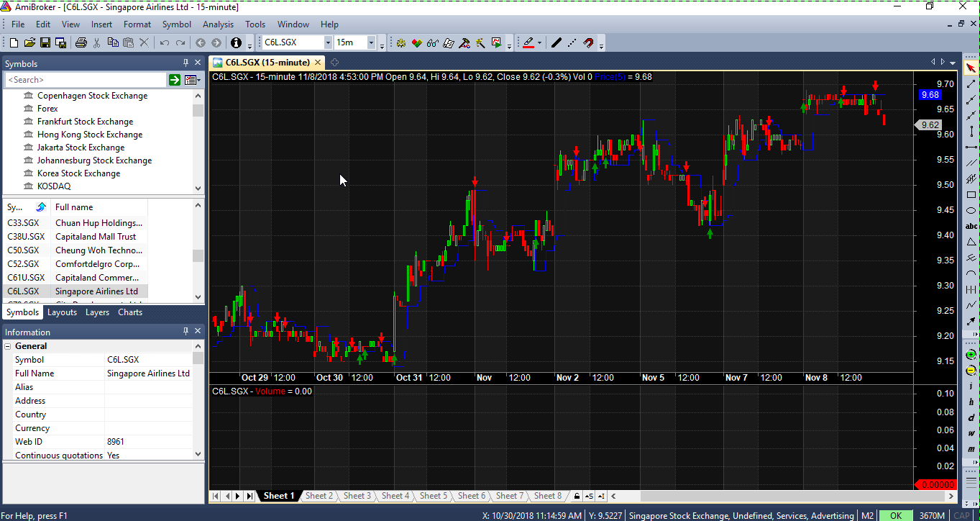Select the arrow pointer tool in drawing toolbar

[971, 68]
